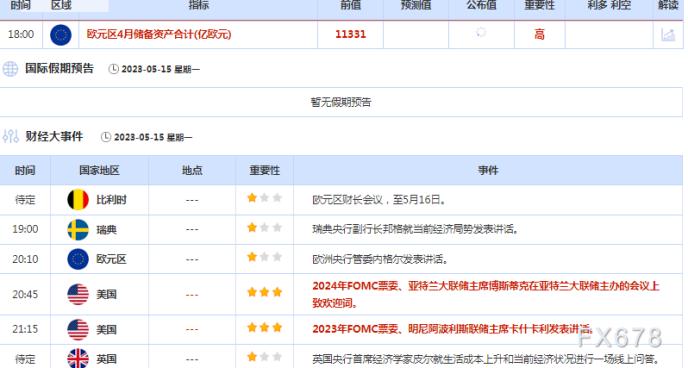Click the three-star rating in 21:15 row
Screen dimensions: 688x368
coord(264,327)
